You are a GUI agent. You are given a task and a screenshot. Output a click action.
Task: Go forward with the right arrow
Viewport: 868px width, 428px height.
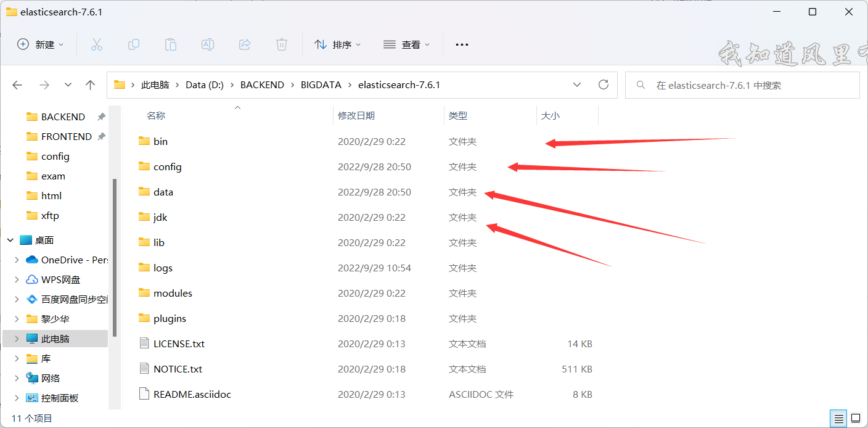tap(44, 85)
